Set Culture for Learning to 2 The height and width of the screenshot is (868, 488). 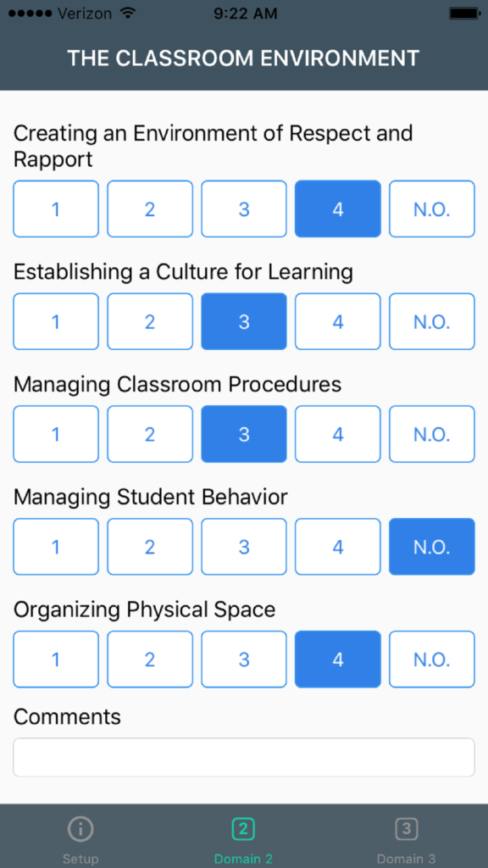pyautogui.click(x=150, y=321)
